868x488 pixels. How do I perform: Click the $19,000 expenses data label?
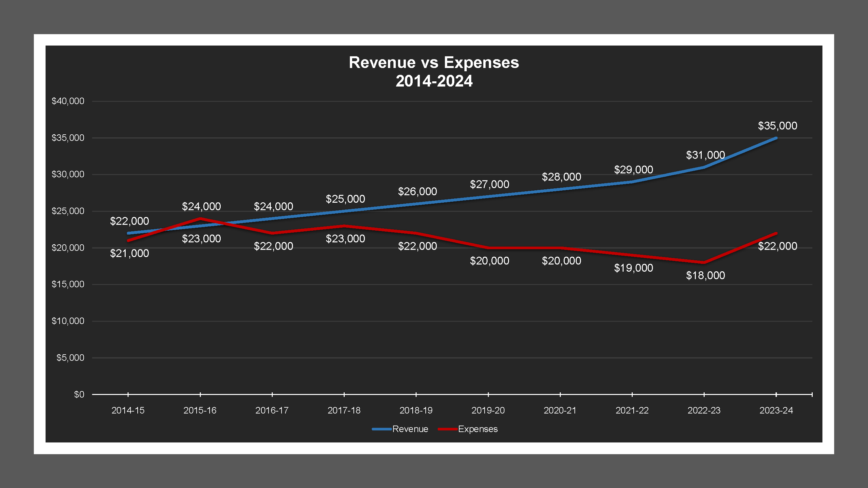coord(633,268)
